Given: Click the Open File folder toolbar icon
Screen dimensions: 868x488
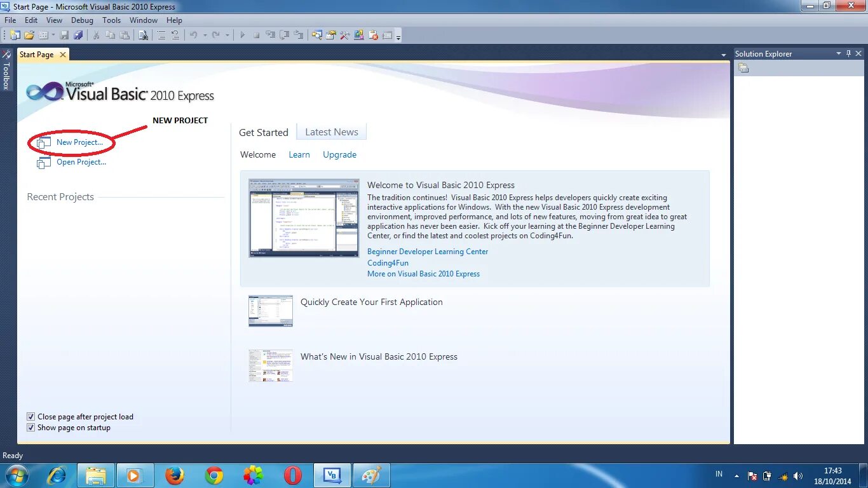Looking at the screenshot, I should coord(29,35).
